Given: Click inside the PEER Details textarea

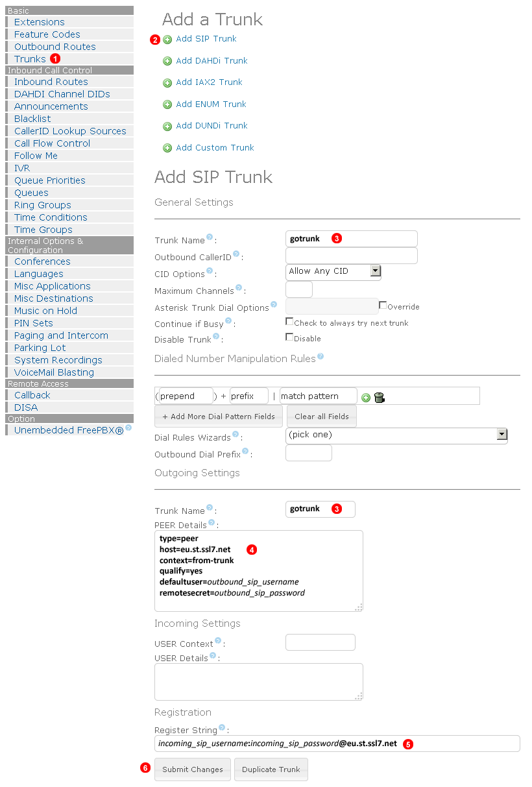Looking at the screenshot, I should [x=259, y=571].
